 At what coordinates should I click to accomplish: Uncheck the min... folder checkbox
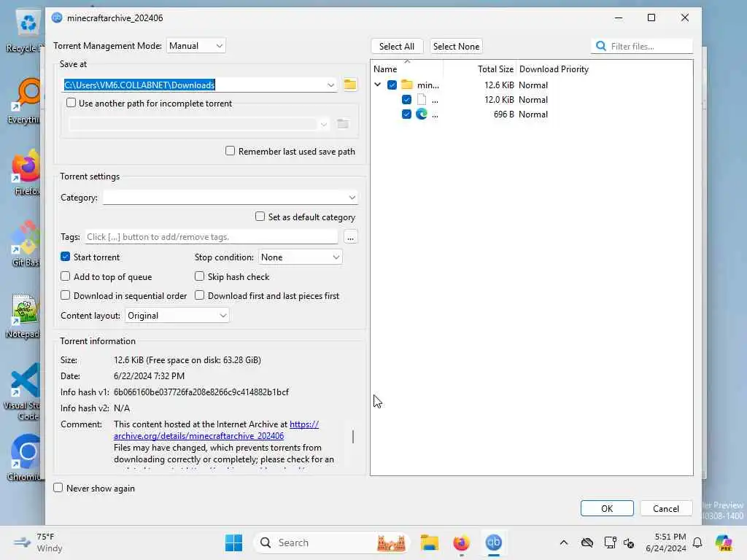pos(392,85)
